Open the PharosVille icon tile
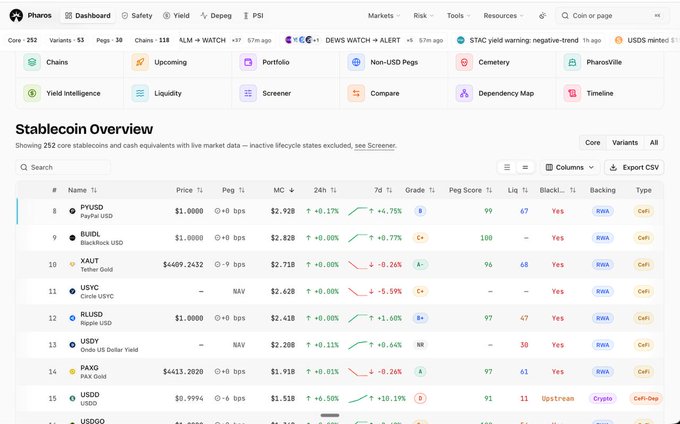This screenshot has width=680, height=424. [572, 62]
